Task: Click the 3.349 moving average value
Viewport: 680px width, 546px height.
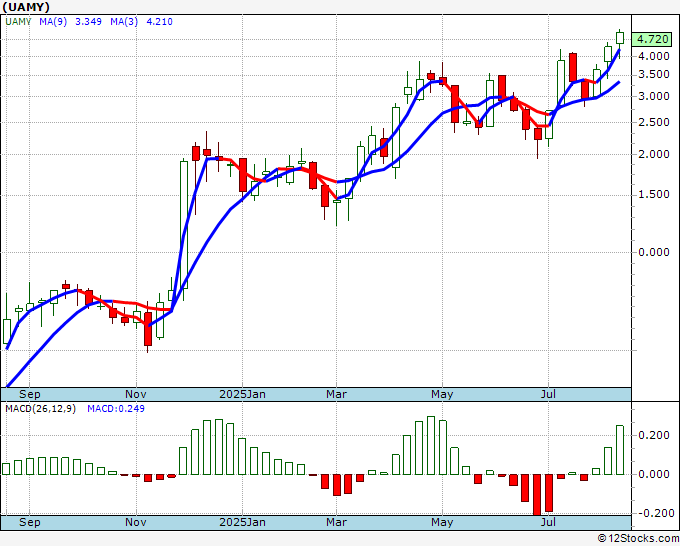Action: [88, 22]
